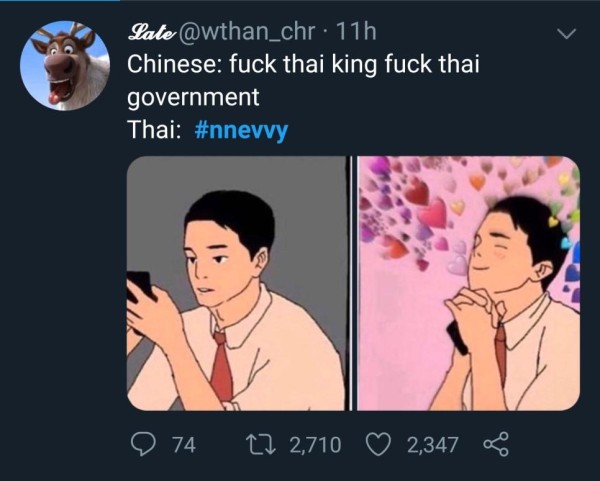Click the display name 'Late'
Image resolution: width=600 pixels, height=481 pixels.
(x=151, y=32)
